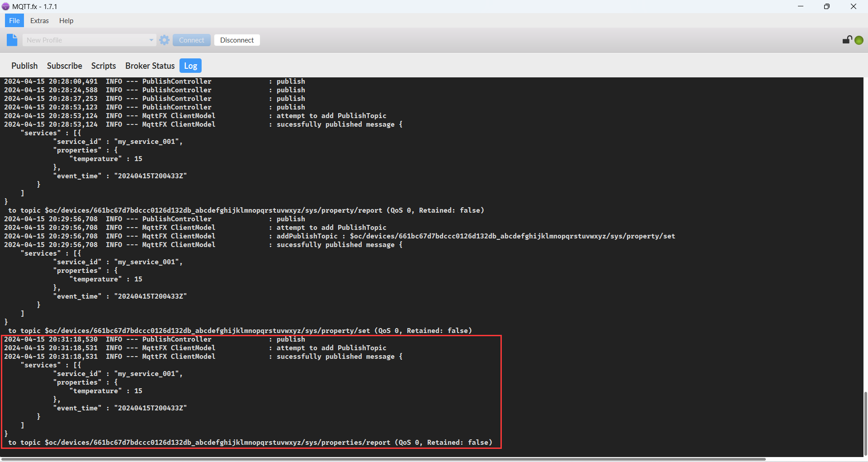Open the Help menu
This screenshot has width=868, height=462.
pyautogui.click(x=66, y=20)
